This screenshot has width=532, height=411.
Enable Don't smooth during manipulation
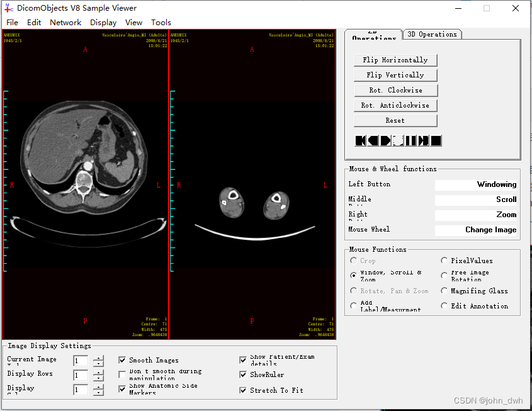(122, 374)
